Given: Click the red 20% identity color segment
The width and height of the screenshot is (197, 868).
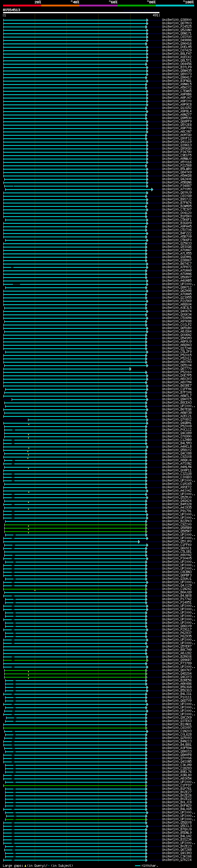Looking at the screenshot, I should point(22,6).
